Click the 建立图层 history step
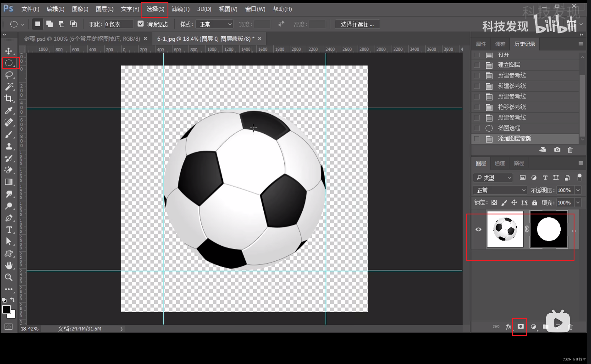 tap(509, 65)
